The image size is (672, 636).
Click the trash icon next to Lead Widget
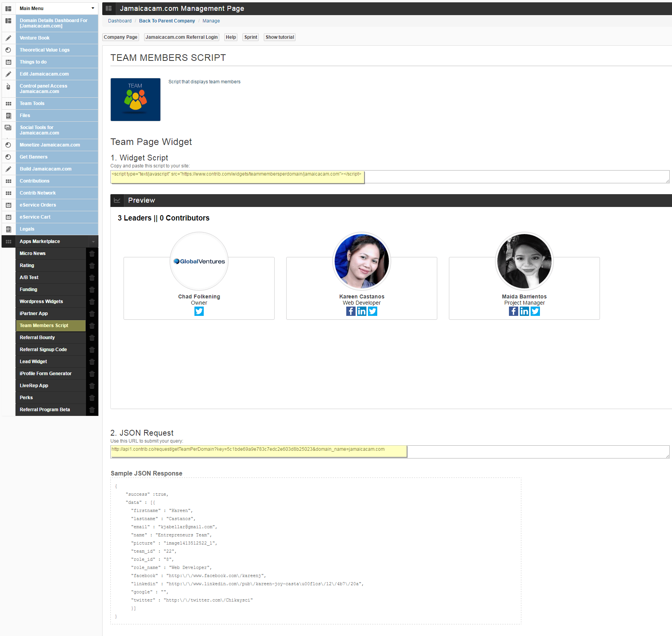tap(92, 362)
